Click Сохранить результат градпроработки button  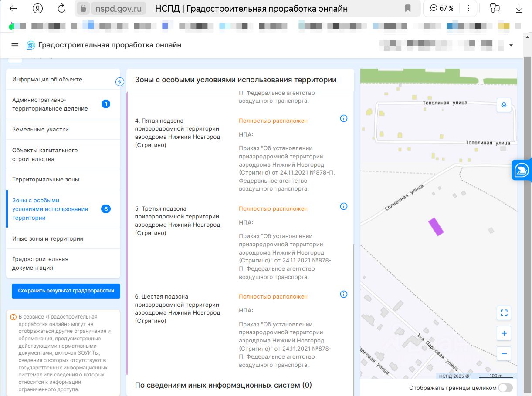(66, 291)
